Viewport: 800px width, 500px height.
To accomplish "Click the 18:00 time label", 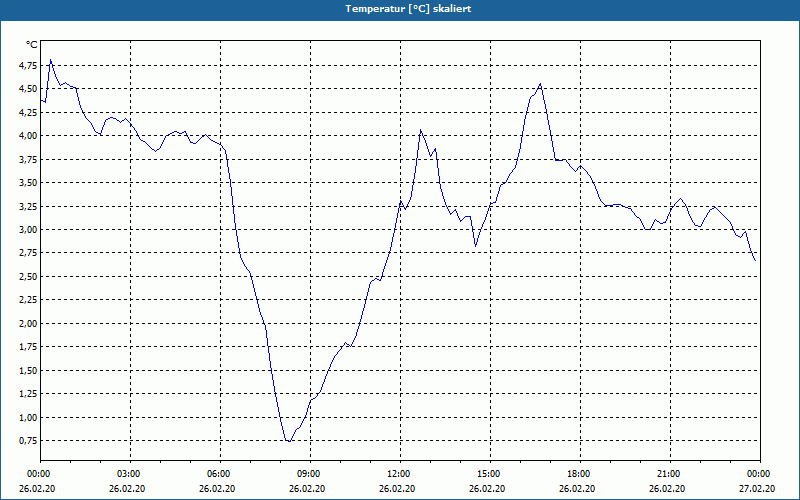I will 580,474.
